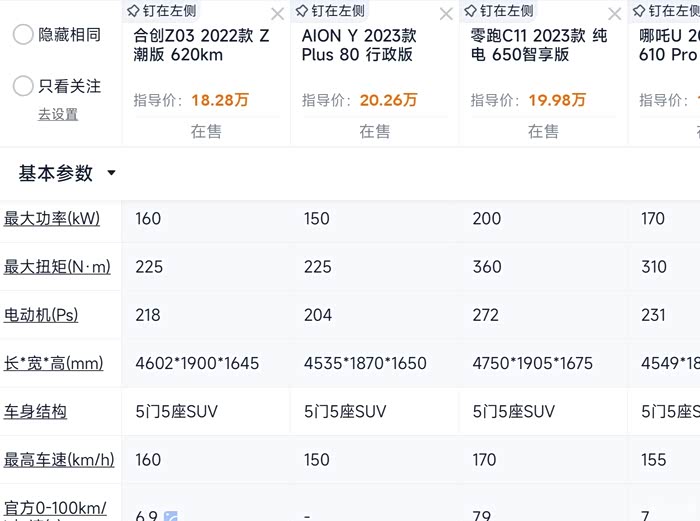Collapse the 基本参数 section arrow
The image size is (700, 521).
click(x=111, y=173)
